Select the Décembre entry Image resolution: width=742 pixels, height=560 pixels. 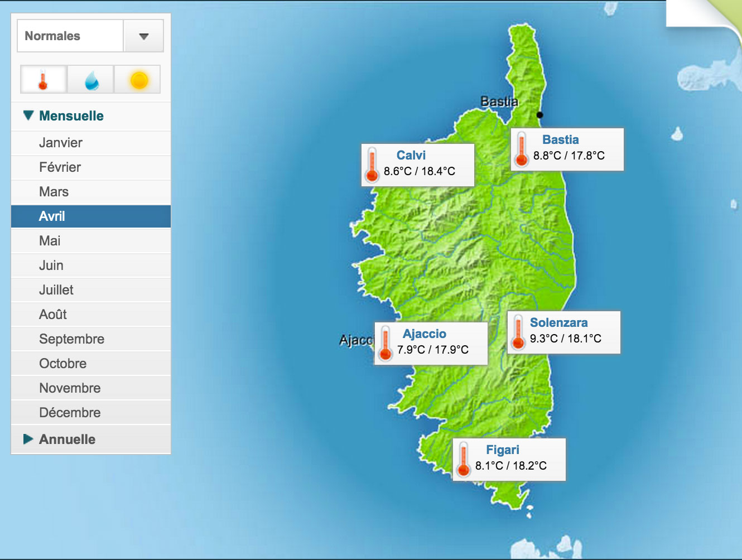(91, 413)
